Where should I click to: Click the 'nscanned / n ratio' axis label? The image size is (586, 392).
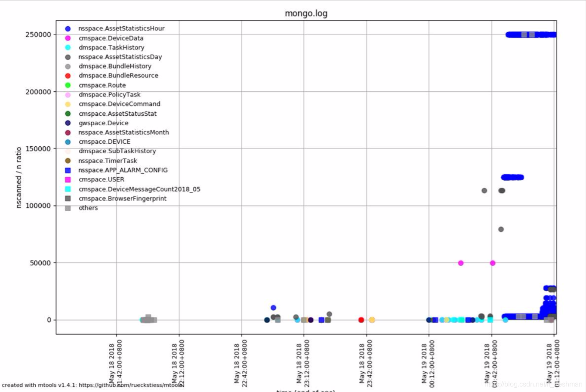pyautogui.click(x=19, y=177)
